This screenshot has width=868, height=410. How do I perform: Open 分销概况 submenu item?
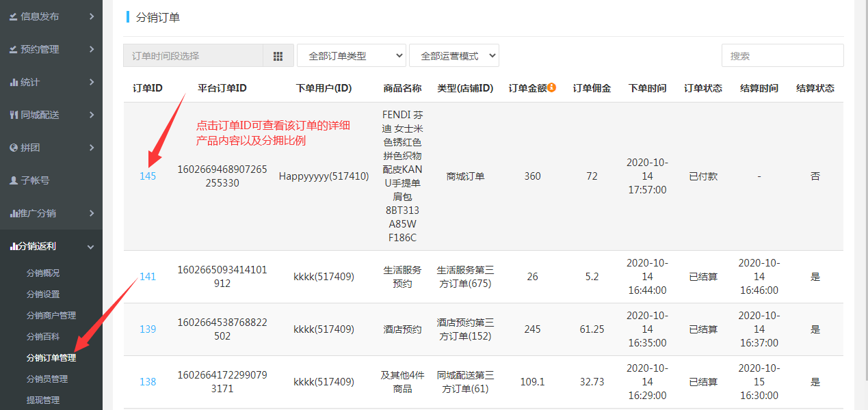[43, 273]
